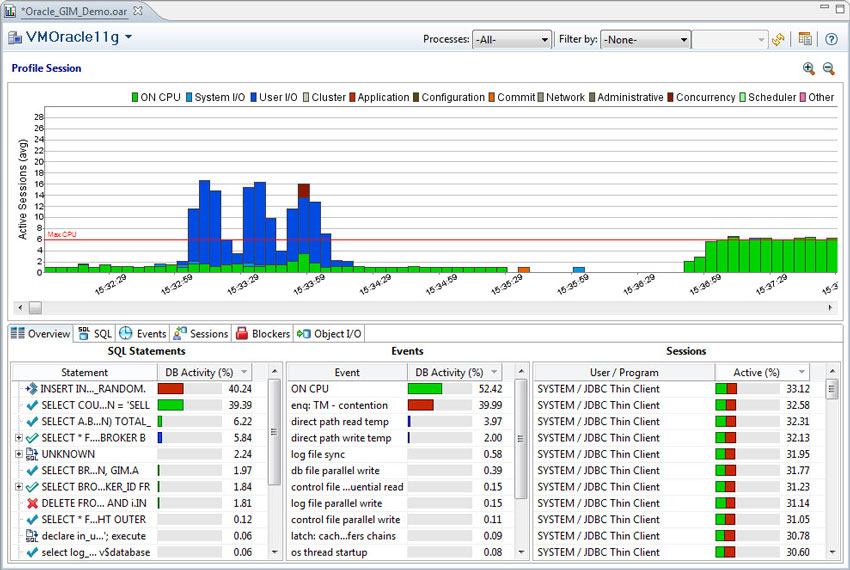Click the refresh icon beside the filter box
Image resolution: width=850 pixels, height=570 pixels.
pos(778,40)
